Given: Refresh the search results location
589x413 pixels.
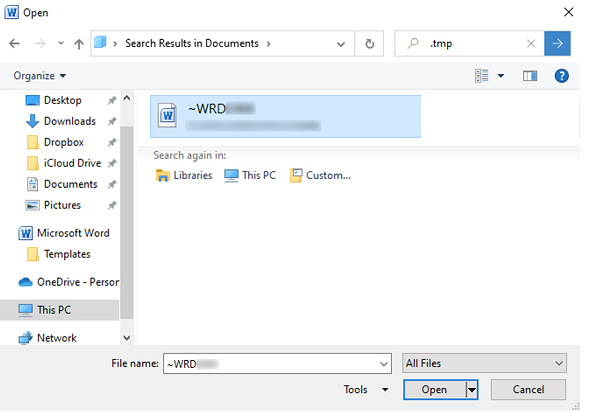Looking at the screenshot, I should point(370,44).
